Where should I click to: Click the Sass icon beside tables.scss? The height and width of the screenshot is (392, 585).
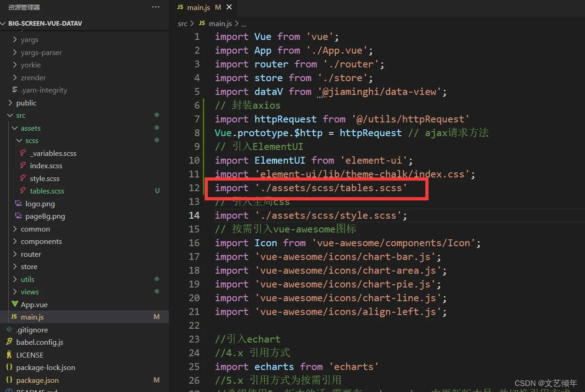pos(22,191)
